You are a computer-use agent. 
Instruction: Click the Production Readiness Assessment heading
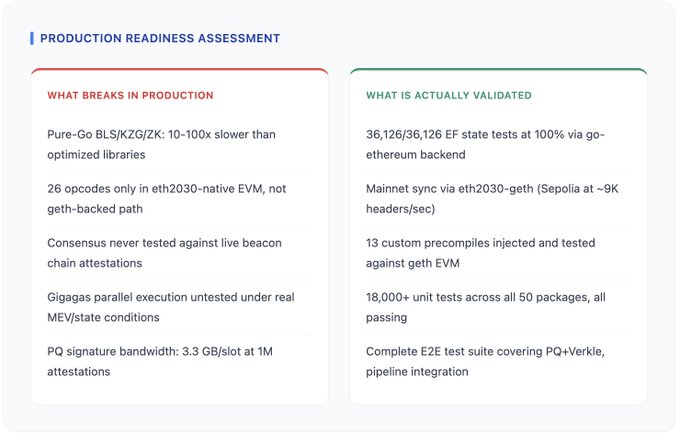click(160, 38)
